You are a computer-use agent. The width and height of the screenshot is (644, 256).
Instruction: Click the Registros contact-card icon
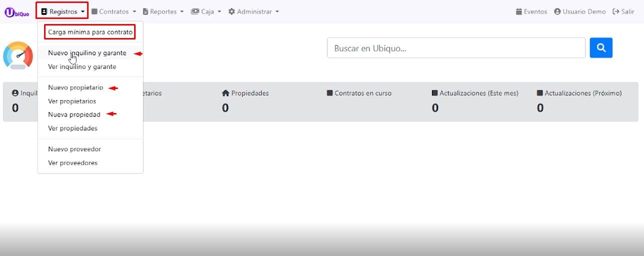point(44,11)
